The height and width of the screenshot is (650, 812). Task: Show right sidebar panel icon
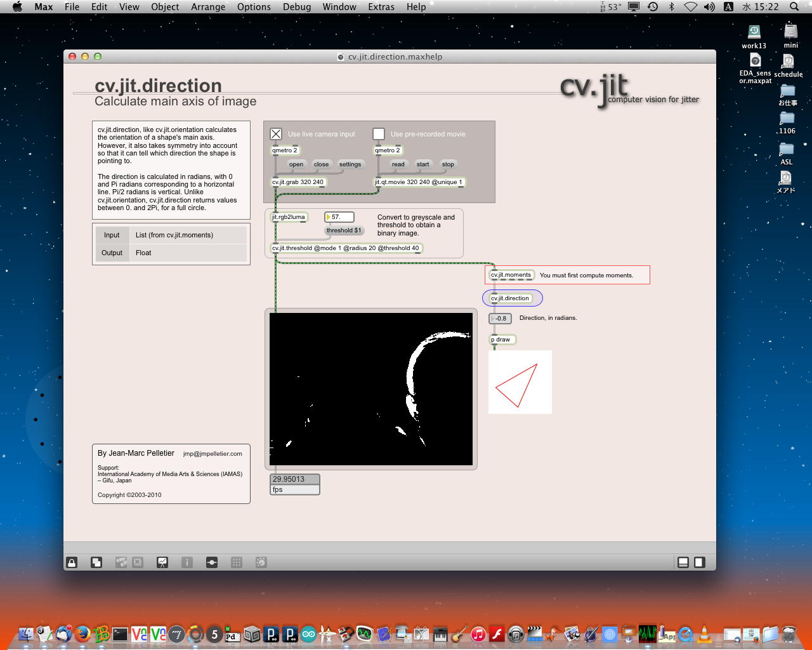pyautogui.click(x=699, y=562)
